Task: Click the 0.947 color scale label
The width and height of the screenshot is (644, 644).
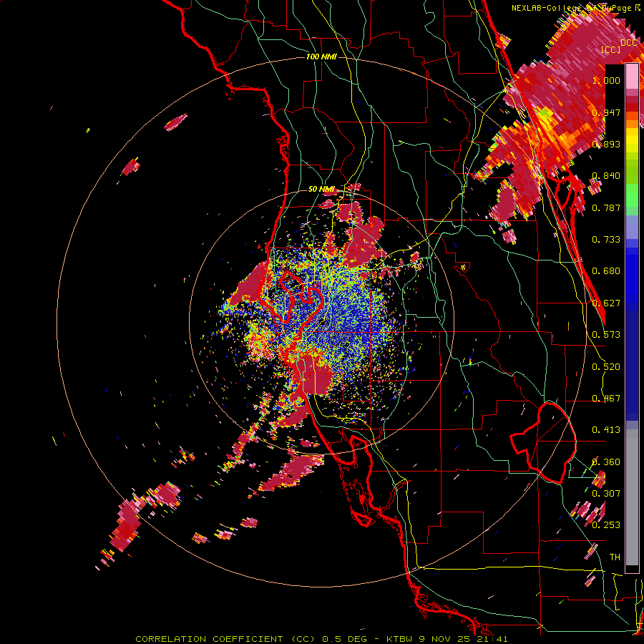Action: pyautogui.click(x=606, y=112)
